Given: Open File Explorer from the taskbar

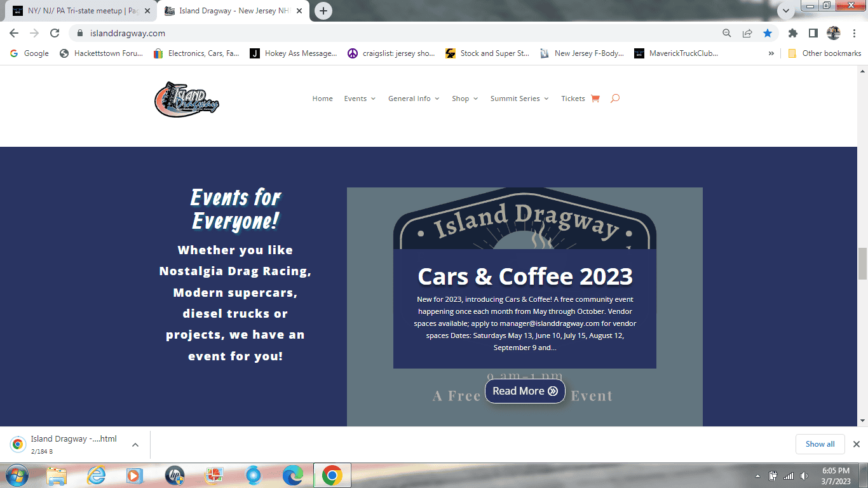Looking at the screenshot, I should 57,475.
